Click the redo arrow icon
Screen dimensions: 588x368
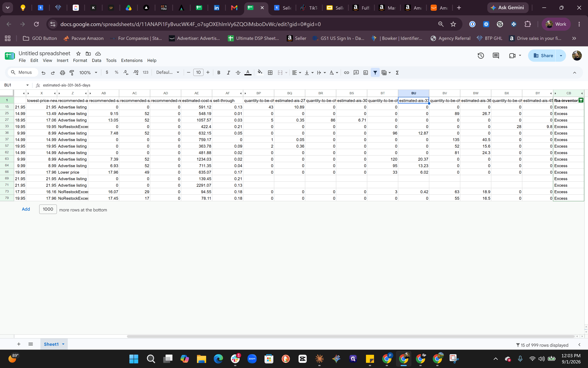pyautogui.click(x=53, y=72)
